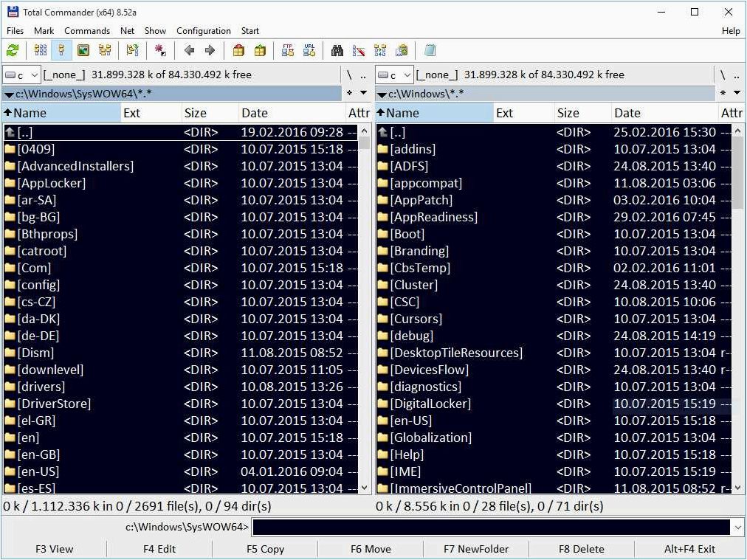Click the [0409] folder icon
747x560 pixels.
(x=10, y=149)
